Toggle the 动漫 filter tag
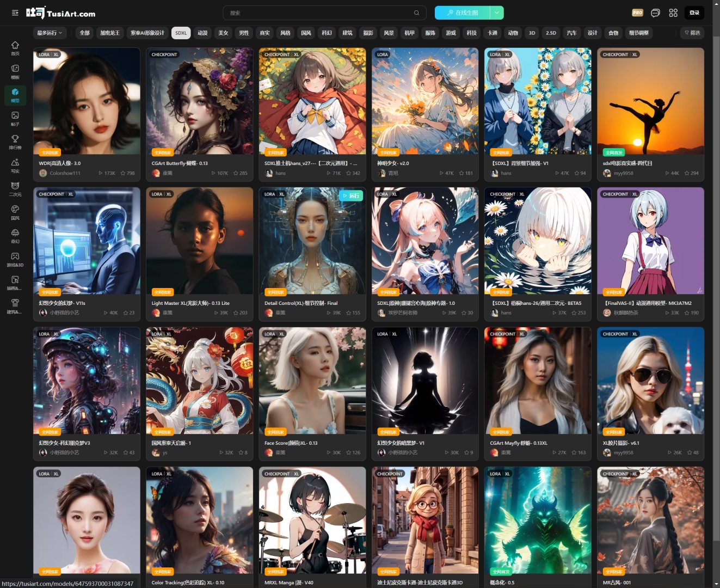720x588 pixels. [202, 33]
